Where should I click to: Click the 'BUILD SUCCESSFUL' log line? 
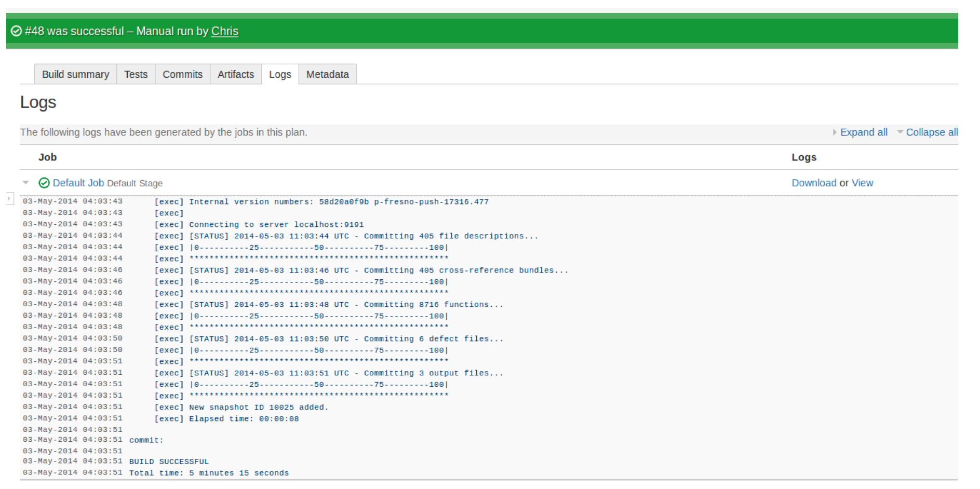coord(169,461)
